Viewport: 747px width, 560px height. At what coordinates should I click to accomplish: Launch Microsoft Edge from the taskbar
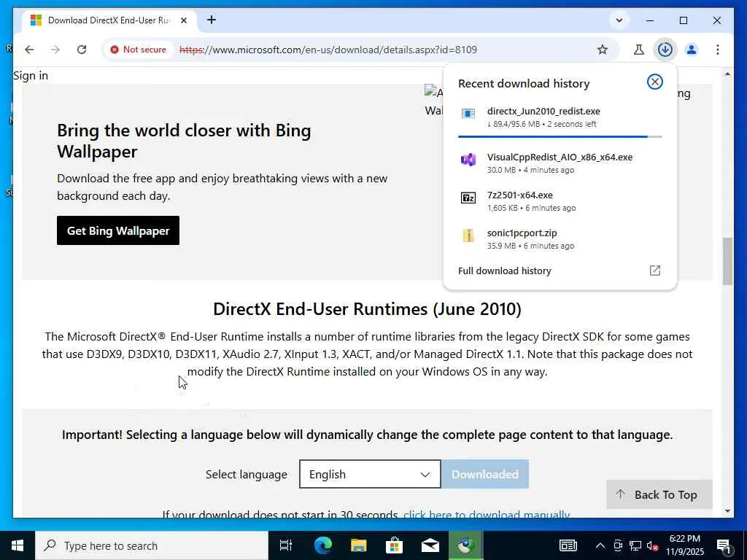(x=323, y=545)
